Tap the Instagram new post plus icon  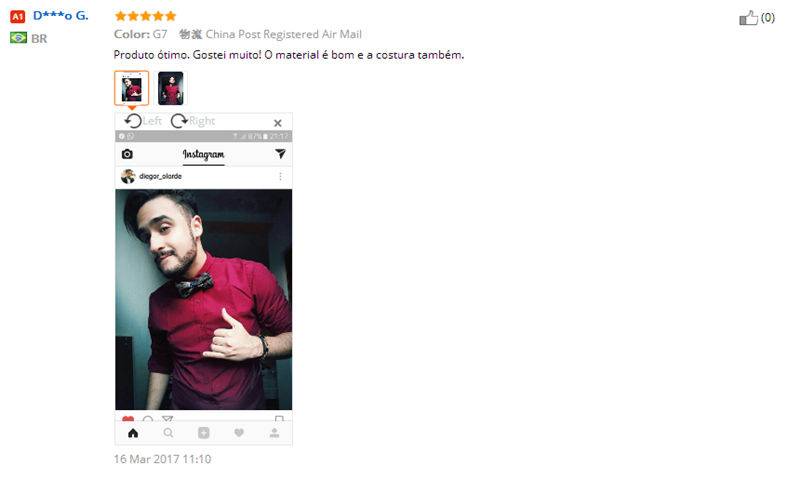pos(204,433)
